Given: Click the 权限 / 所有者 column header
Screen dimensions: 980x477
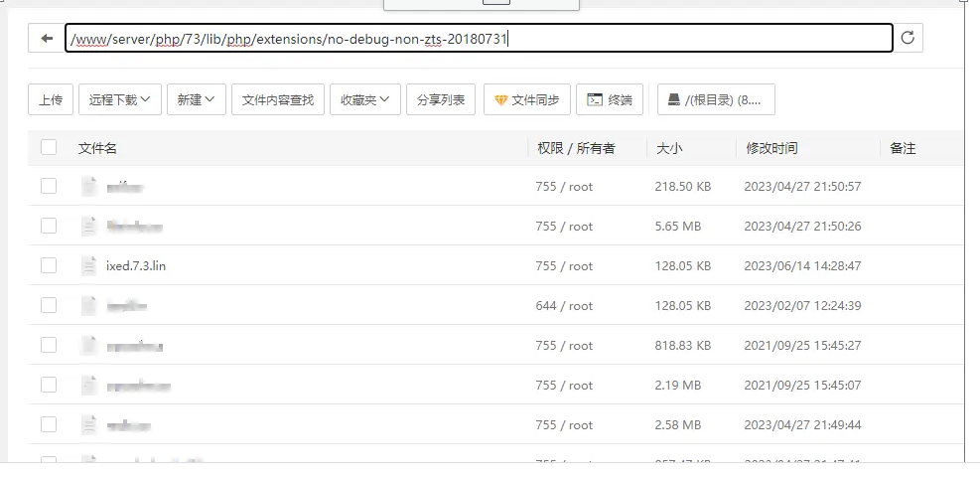Looking at the screenshot, I should pos(576,148).
